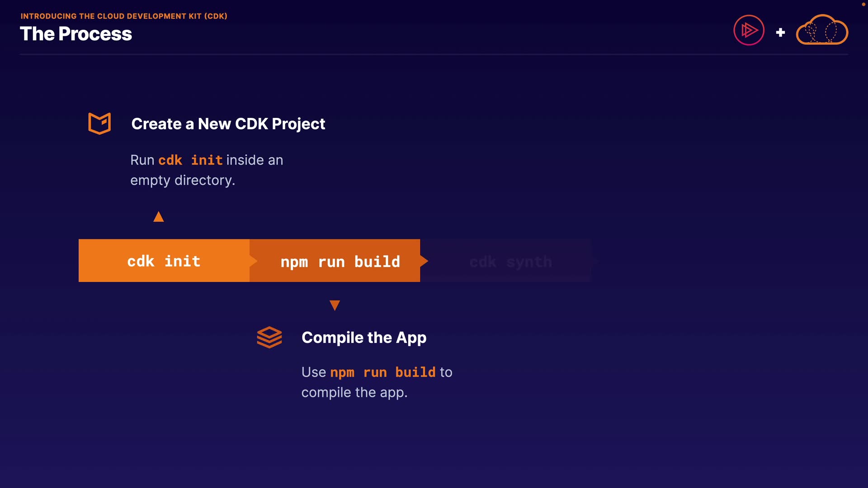
Task: Click the upward orange triangle above cdk init
Action: [158, 217]
